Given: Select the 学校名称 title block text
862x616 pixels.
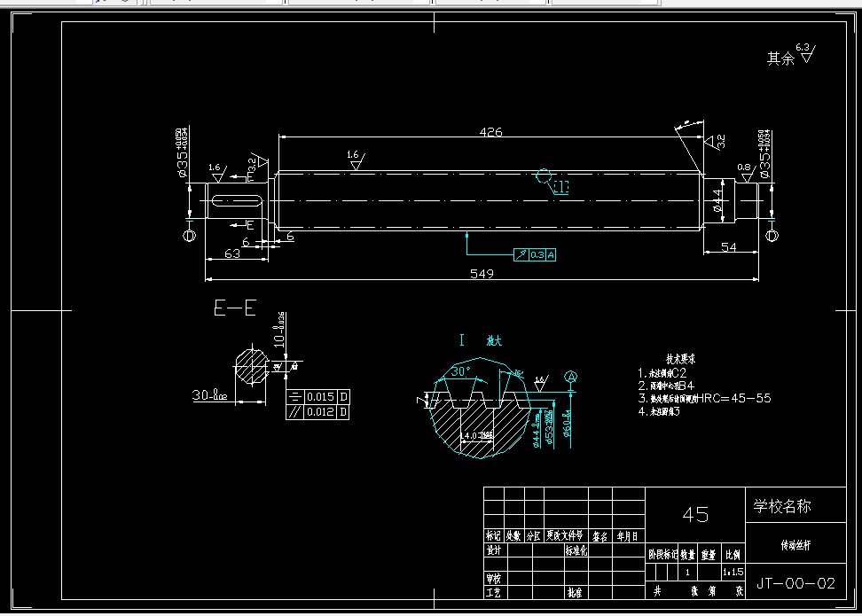Looking at the screenshot, I should point(781,506).
